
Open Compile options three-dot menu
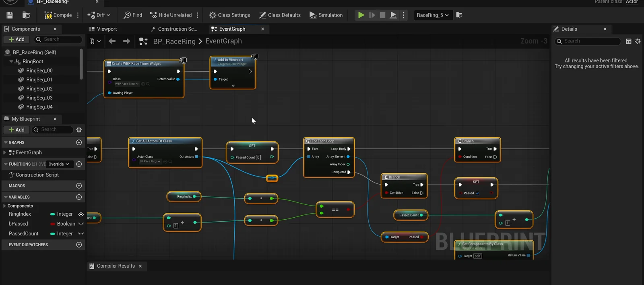click(78, 15)
